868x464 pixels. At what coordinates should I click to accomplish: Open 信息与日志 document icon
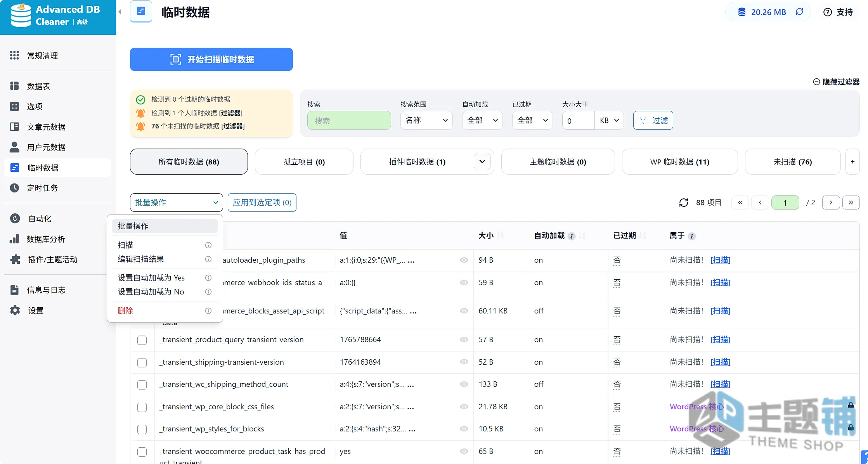pos(14,290)
